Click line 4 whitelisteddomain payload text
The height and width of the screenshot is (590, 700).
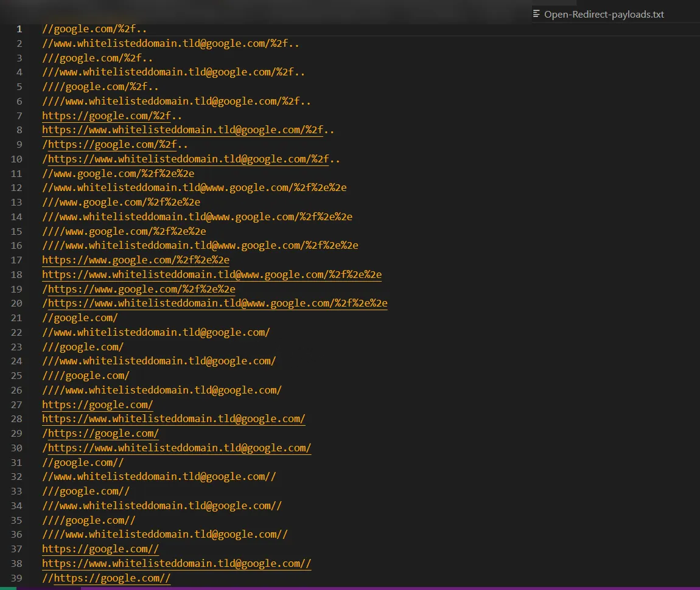pyautogui.click(x=173, y=72)
